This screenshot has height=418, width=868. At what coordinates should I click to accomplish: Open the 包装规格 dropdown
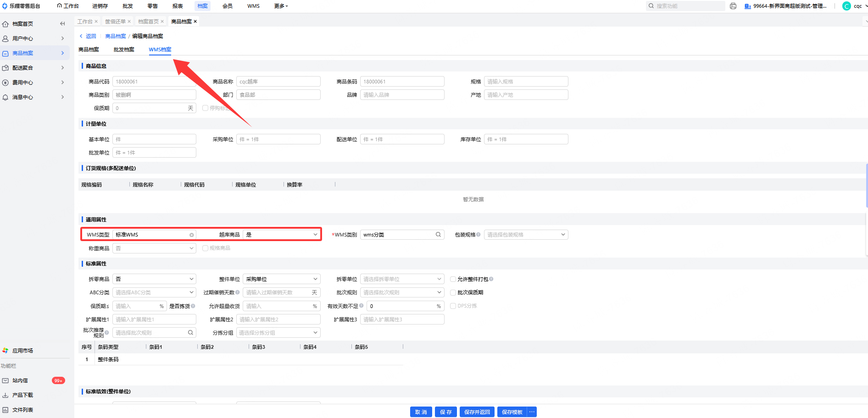pyautogui.click(x=526, y=235)
